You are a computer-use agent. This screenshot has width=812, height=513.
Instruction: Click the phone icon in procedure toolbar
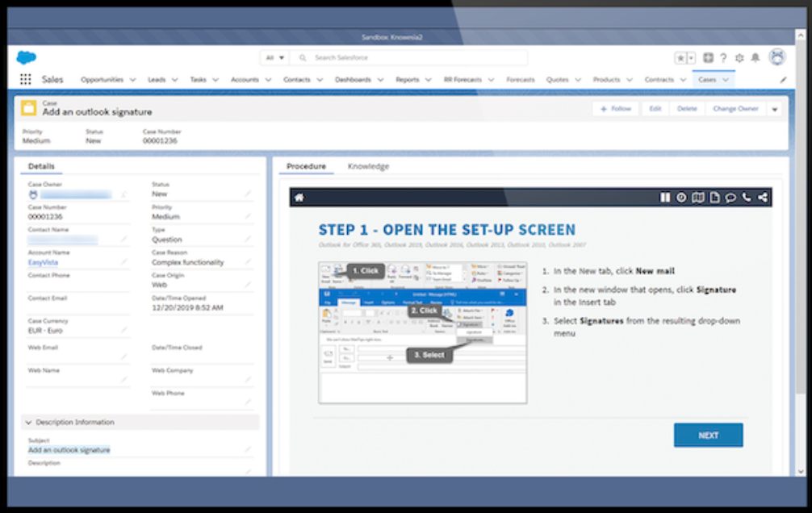click(747, 198)
